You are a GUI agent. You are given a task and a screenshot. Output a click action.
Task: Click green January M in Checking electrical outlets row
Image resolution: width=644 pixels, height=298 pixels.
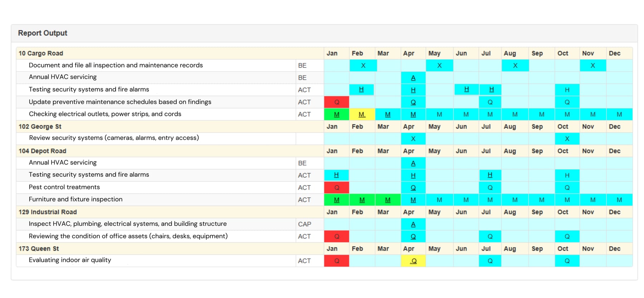[337, 114]
